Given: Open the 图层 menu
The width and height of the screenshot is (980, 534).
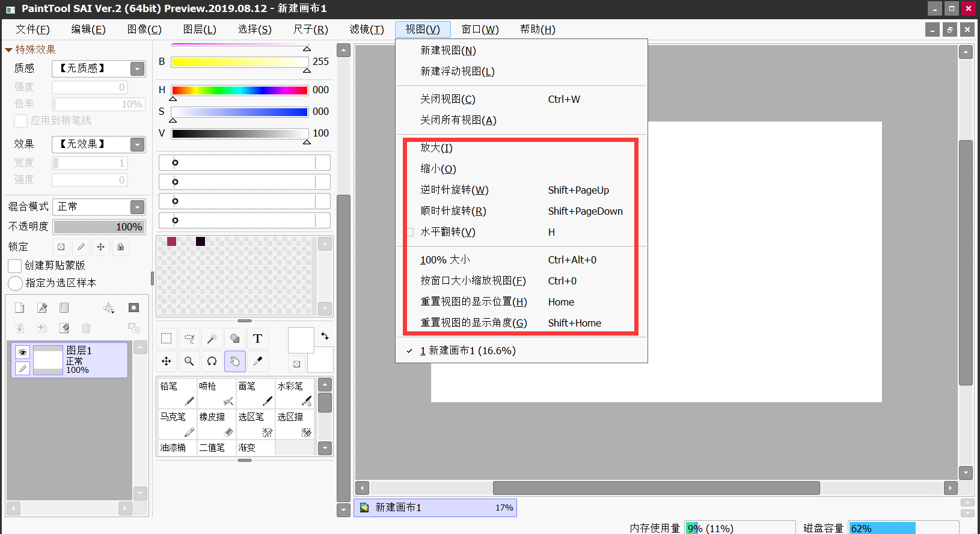Looking at the screenshot, I should click(200, 29).
